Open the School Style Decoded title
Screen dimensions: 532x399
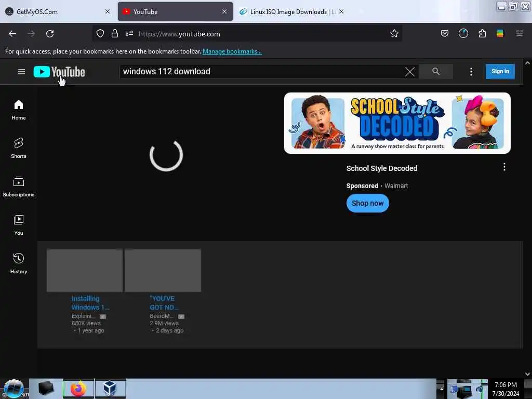pyautogui.click(x=382, y=168)
